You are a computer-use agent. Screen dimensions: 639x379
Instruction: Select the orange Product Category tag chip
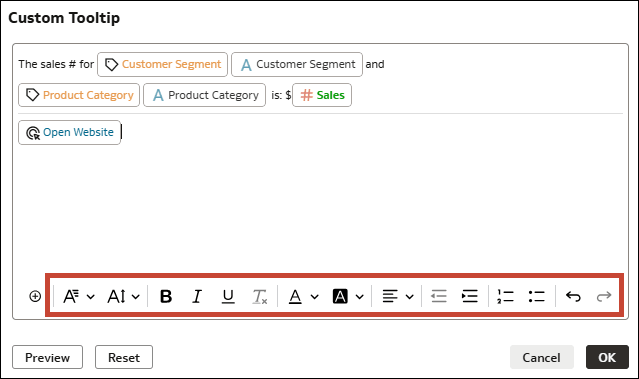coord(79,95)
